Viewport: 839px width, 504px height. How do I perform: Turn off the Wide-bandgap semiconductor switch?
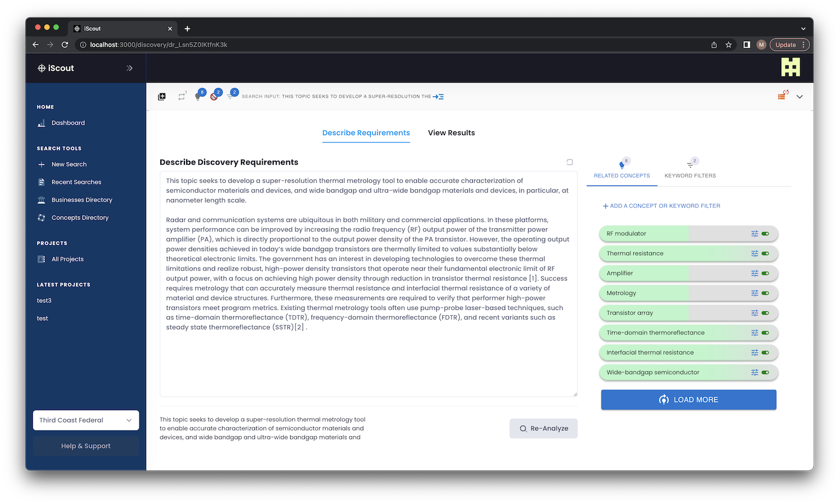point(765,373)
